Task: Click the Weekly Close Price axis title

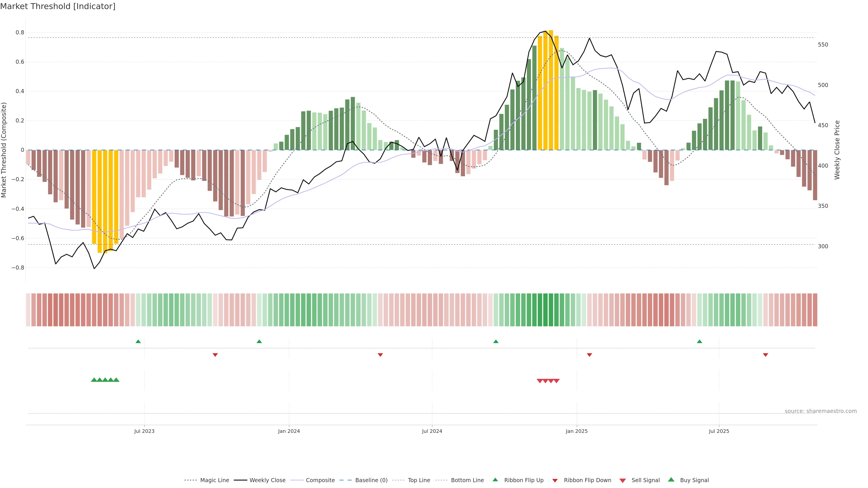Action: coord(837,150)
